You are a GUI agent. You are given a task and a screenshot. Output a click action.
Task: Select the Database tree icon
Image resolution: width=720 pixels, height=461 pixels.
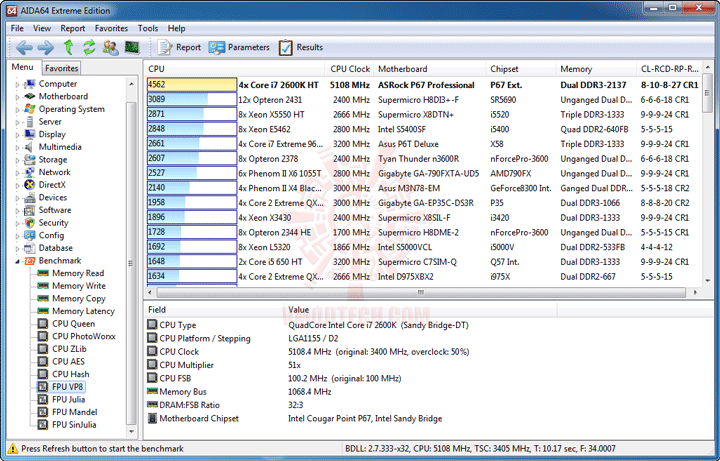pyautogui.click(x=30, y=248)
